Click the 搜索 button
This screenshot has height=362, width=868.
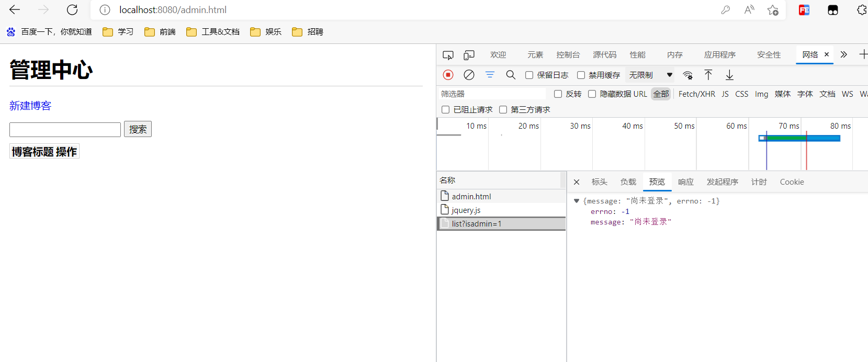[138, 129]
